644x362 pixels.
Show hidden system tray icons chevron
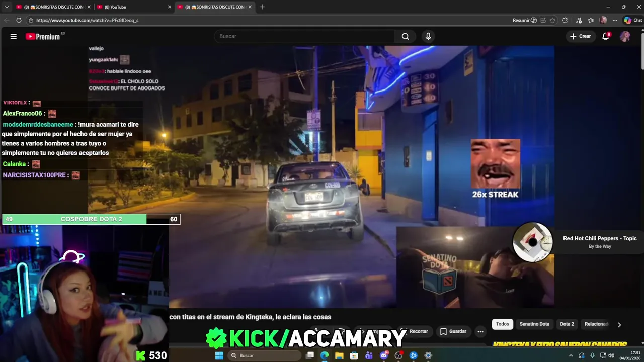tap(571, 355)
